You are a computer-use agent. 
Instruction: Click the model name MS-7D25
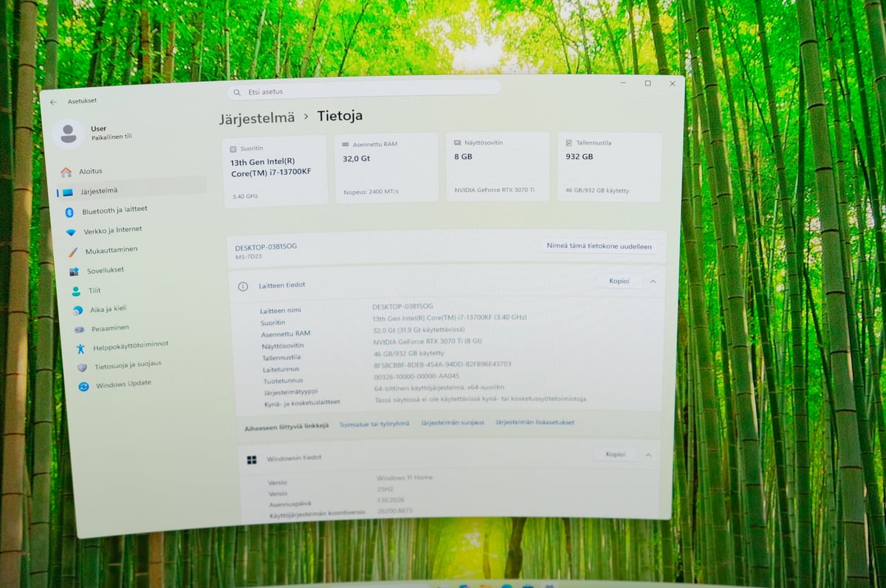tap(250, 257)
